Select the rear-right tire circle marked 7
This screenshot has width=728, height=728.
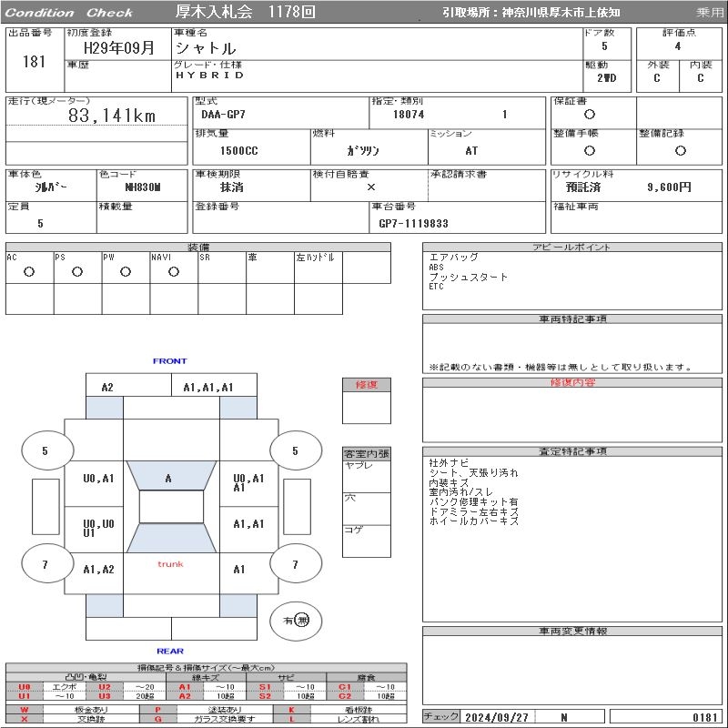[x=296, y=564]
